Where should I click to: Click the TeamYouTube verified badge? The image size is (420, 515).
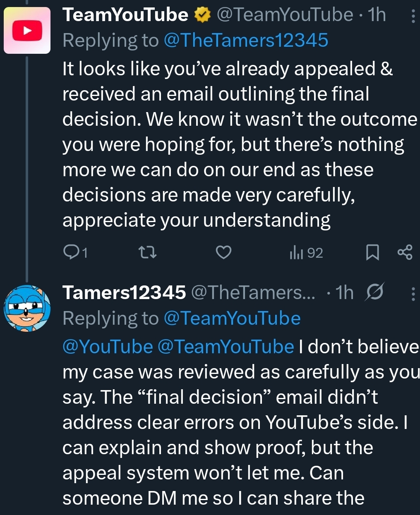[x=202, y=15]
